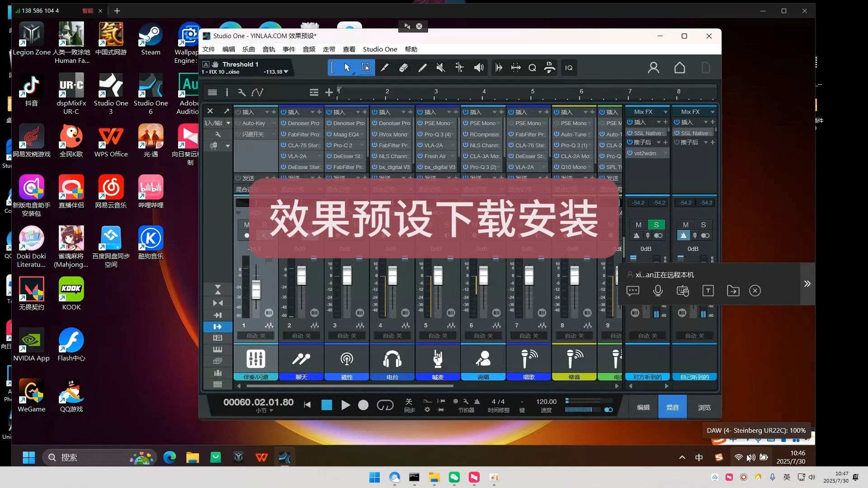Expand the Mix FX dropdown on 自己听到的 channel

(712, 112)
